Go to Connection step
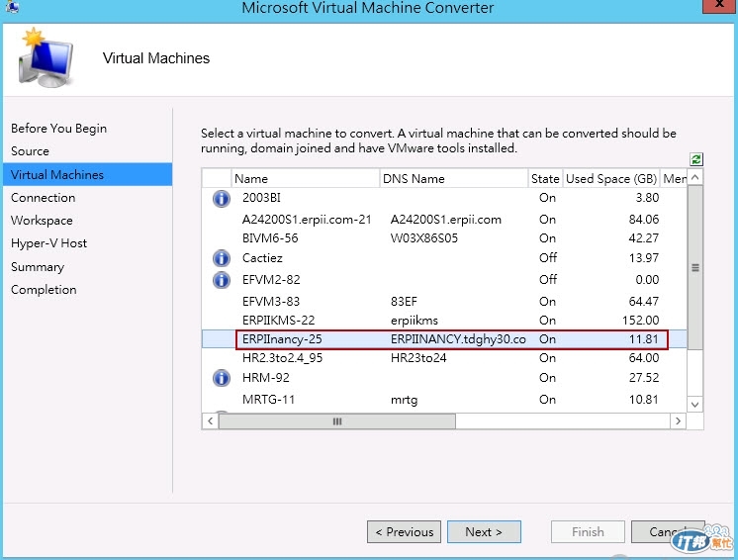Image resolution: width=738 pixels, height=560 pixels. click(x=44, y=198)
